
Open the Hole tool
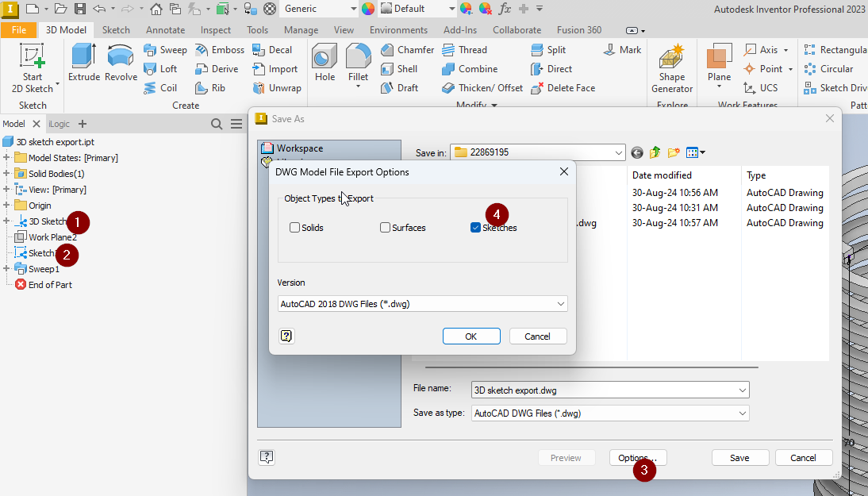tap(325, 63)
